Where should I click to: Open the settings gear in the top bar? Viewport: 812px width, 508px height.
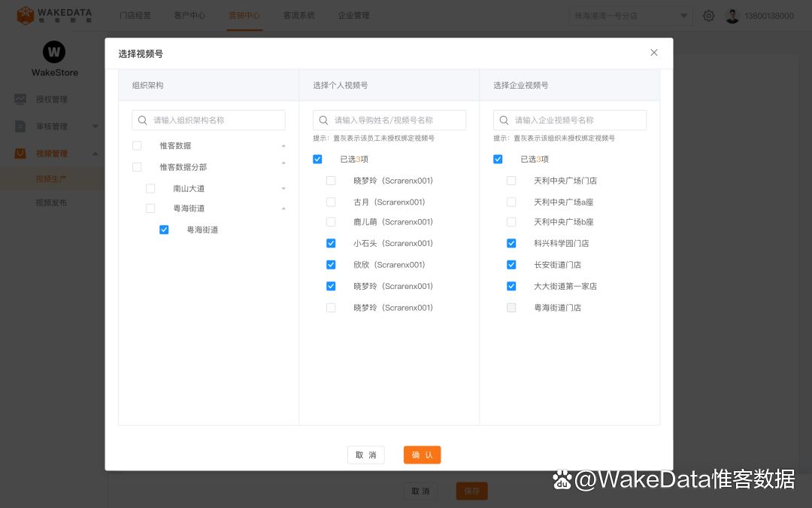[708, 15]
